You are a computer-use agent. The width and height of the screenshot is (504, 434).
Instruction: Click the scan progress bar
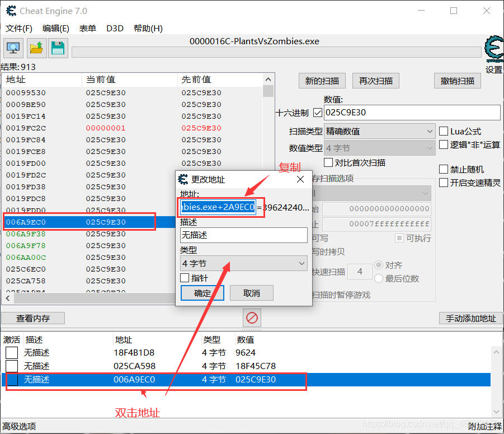tap(276, 52)
